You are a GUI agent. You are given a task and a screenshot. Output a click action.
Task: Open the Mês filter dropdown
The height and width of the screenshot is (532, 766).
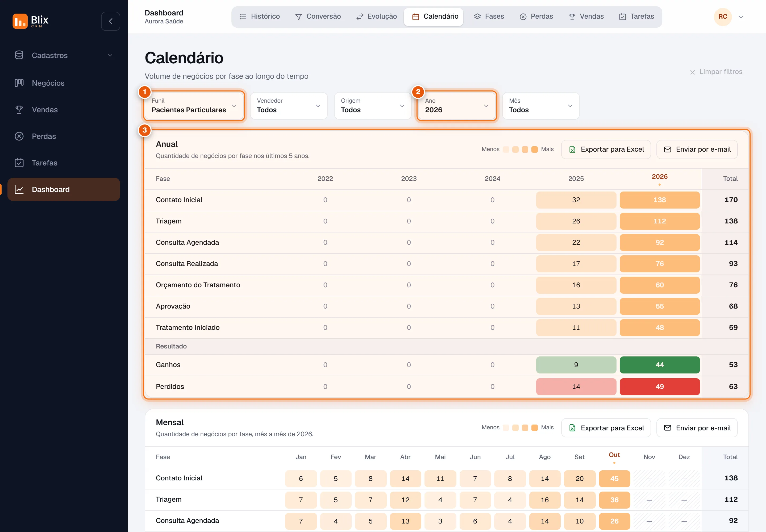point(541,106)
